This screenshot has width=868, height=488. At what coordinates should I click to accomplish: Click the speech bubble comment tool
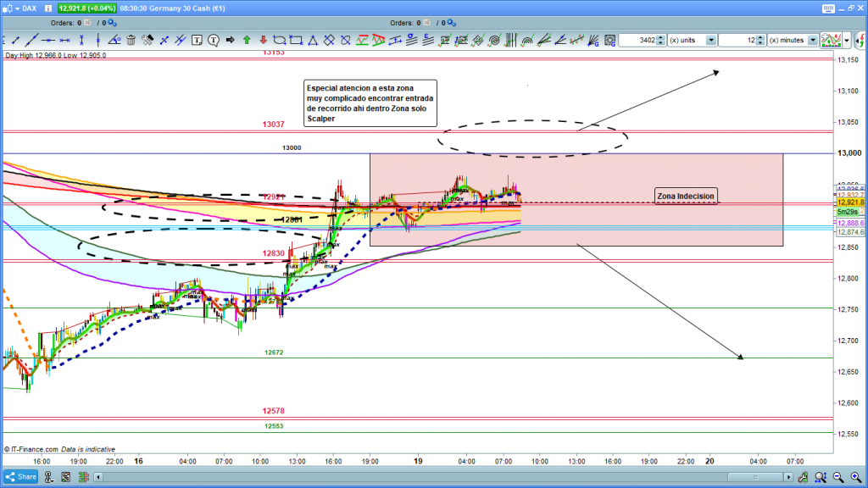click(214, 40)
